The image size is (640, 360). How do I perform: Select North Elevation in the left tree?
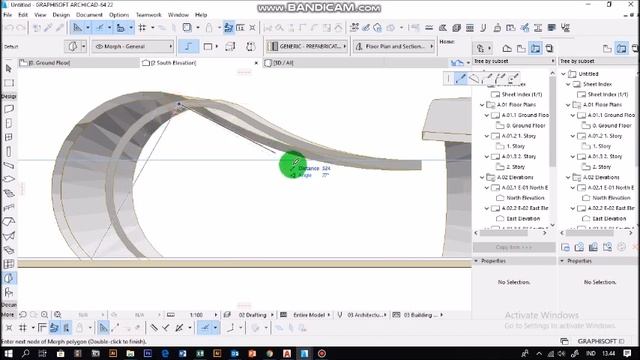(x=525, y=198)
